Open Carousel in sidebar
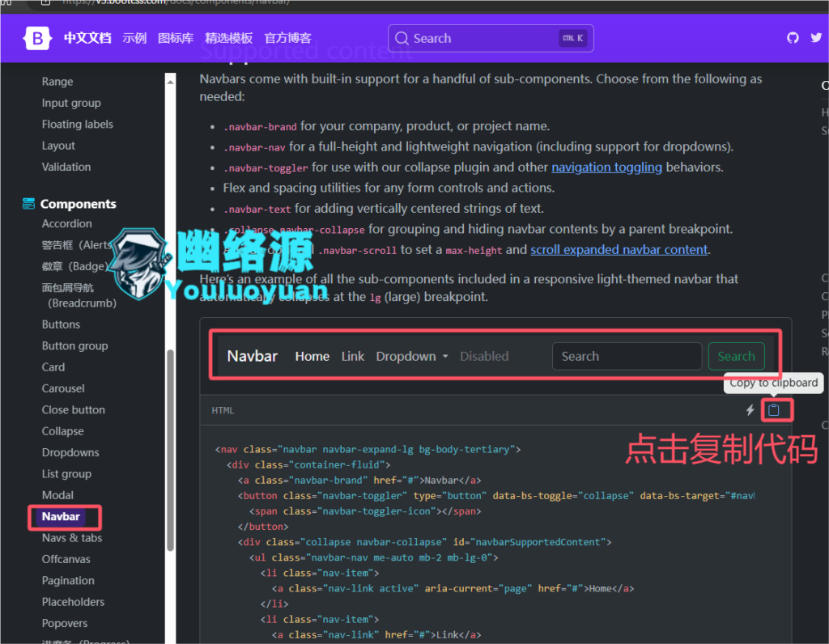 (x=63, y=389)
